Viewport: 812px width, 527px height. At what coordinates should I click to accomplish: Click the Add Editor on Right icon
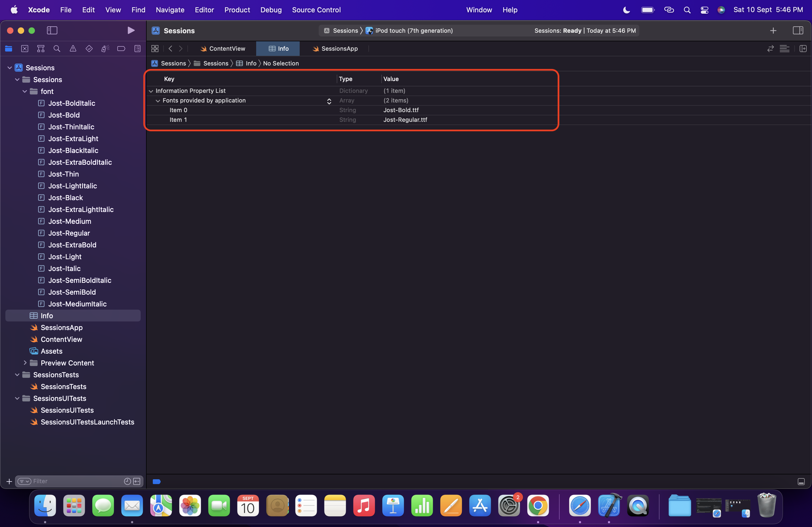tap(803, 49)
